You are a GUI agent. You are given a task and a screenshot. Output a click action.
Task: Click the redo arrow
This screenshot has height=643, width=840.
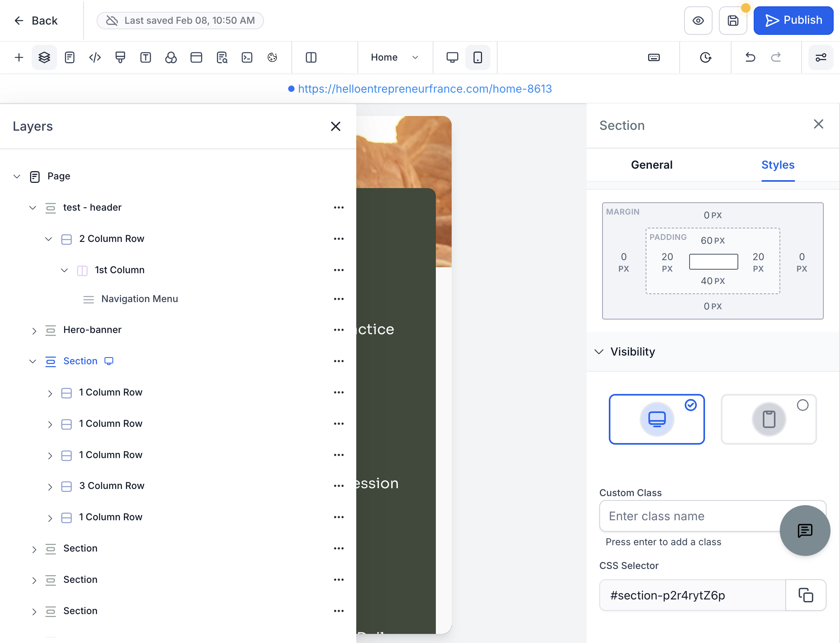(776, 57)
